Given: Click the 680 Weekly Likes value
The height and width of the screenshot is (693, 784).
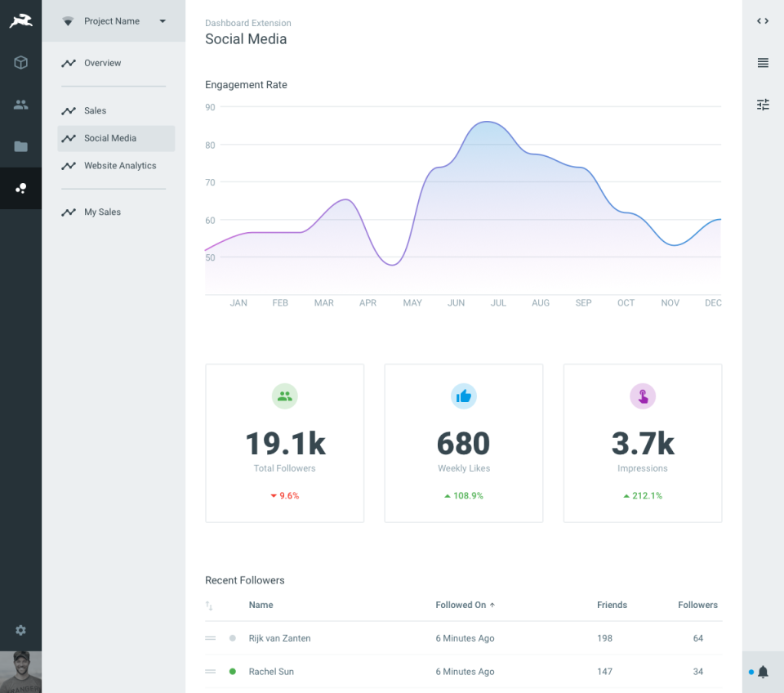Looking at the screenshot, I should tap(464, 443).
